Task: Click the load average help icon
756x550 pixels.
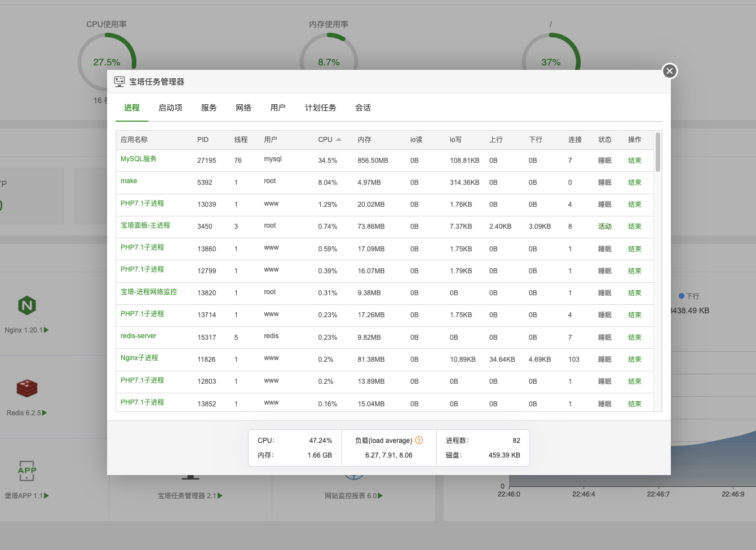Action: coord(419,440)
